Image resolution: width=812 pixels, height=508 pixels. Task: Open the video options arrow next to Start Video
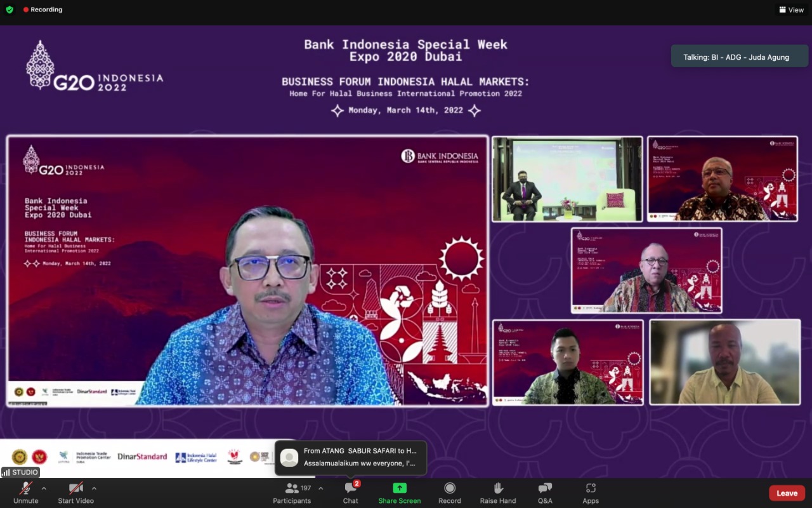click(94, 489)
